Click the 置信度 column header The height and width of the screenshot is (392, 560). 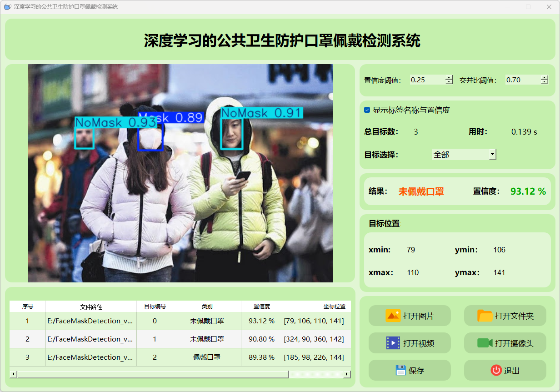[261, 307]
